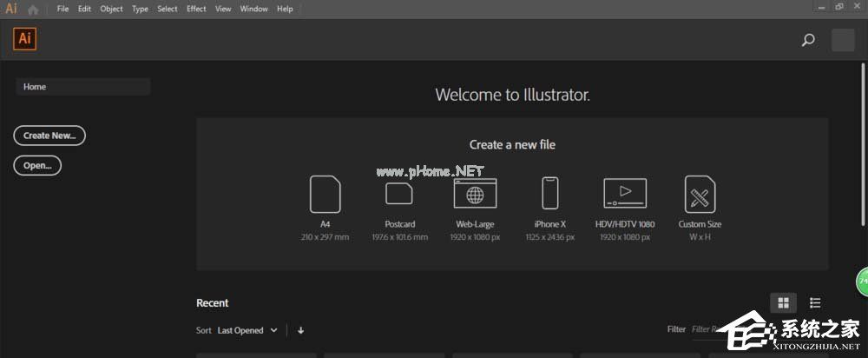This screenshot has width=868, height=358.
Task: Click the Create New... button
Action: pos(49,136)
